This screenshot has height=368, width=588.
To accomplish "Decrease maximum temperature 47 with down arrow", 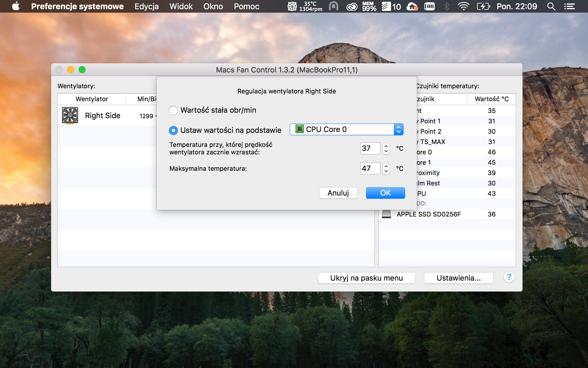I will [386, 171].
